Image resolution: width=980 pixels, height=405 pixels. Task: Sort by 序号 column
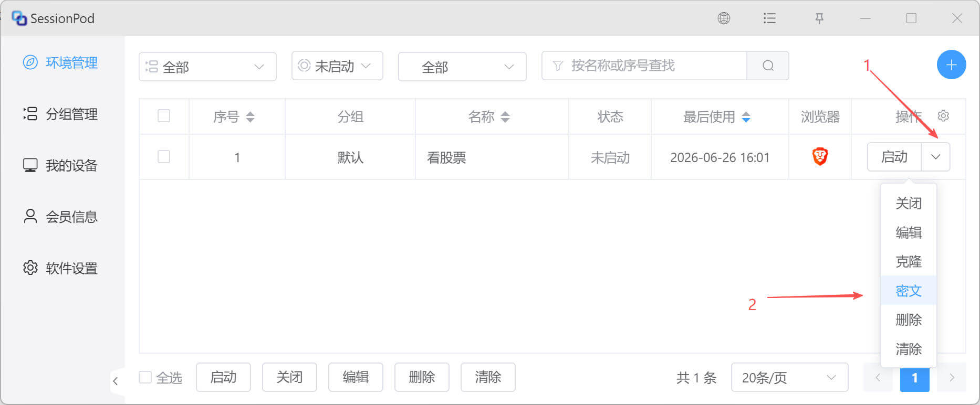coord(251,116)
